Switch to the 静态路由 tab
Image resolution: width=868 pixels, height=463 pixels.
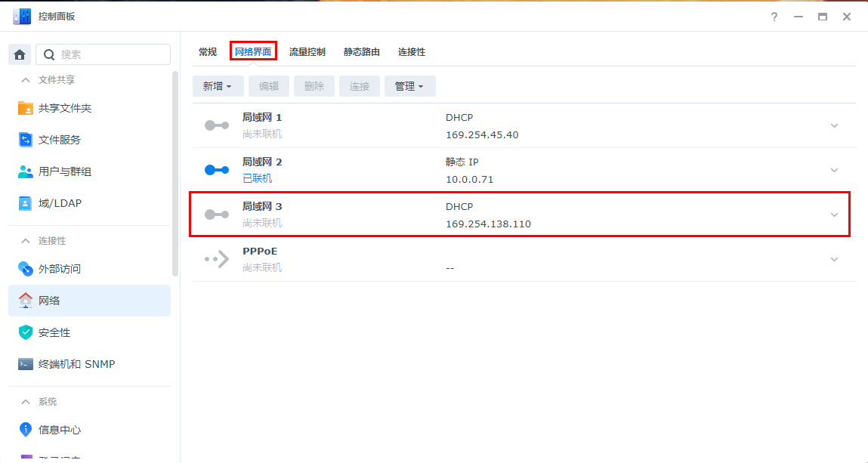click(361, 52)
